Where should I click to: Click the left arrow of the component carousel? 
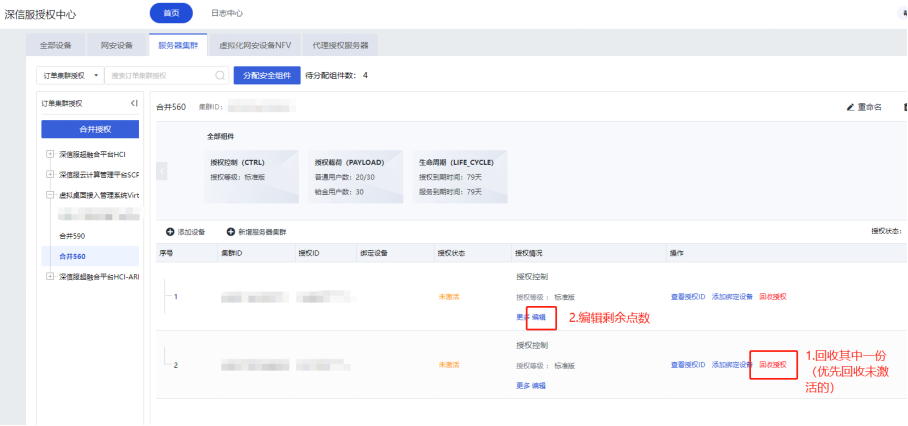pyautogui.click(x=162, y=172)
